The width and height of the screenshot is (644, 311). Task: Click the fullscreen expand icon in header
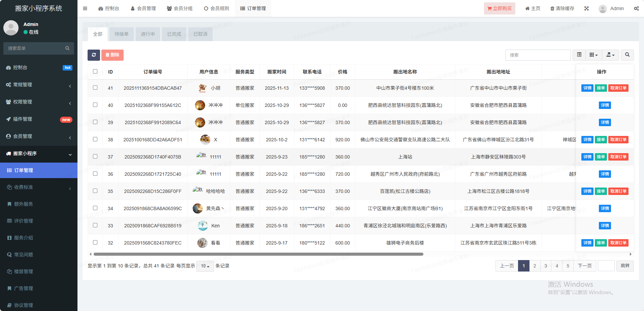click(x=586, y=8)
